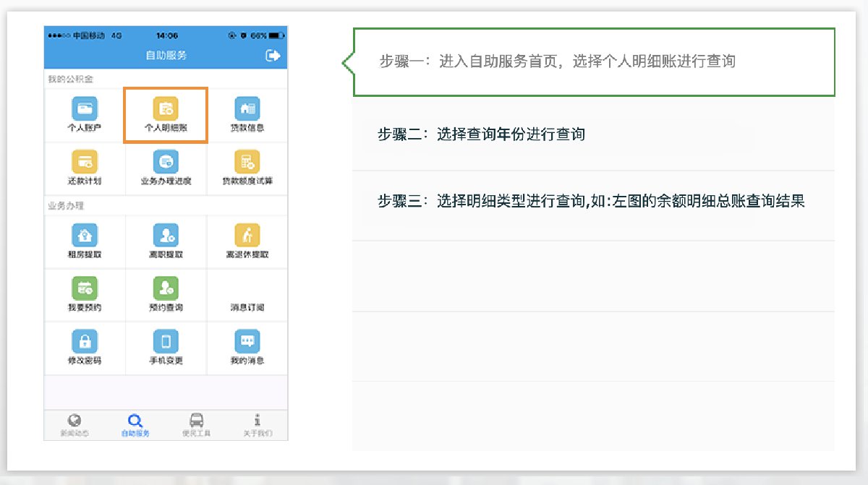
Task: Click the 手机变更 phone icon
Action: [x=166, y=341]
